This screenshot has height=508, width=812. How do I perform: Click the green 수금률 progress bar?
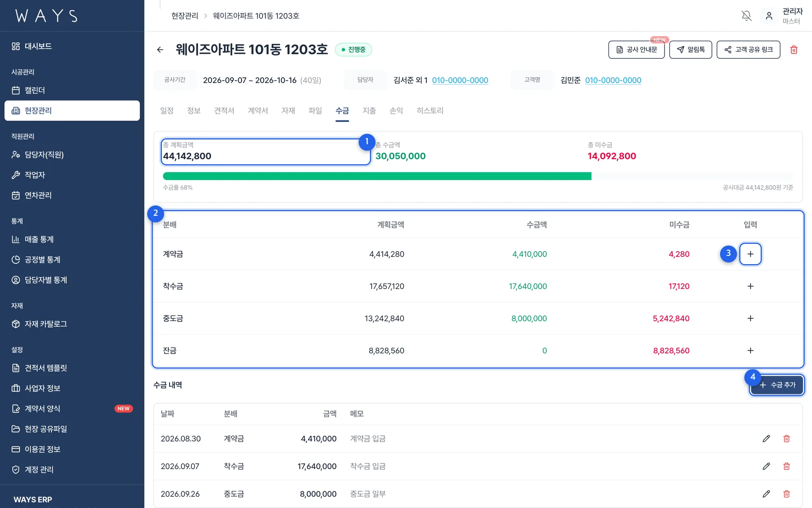[377, 176]
